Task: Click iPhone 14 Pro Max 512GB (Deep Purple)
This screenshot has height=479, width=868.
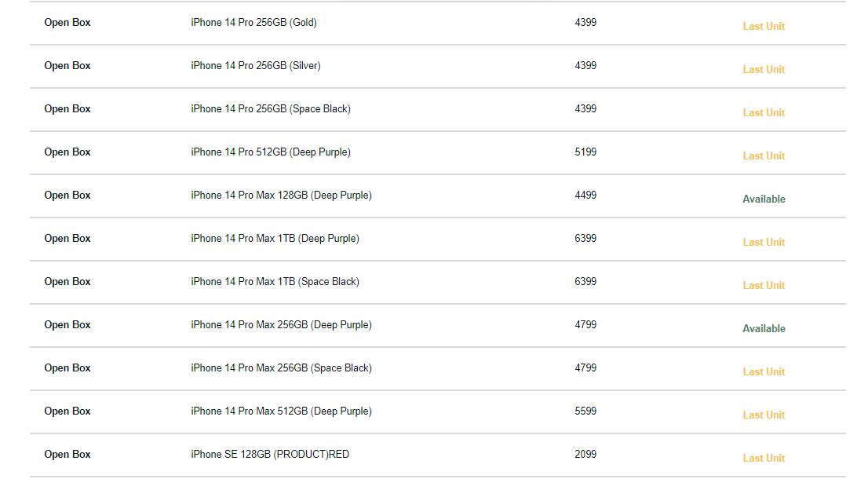Action: [281, 411]
